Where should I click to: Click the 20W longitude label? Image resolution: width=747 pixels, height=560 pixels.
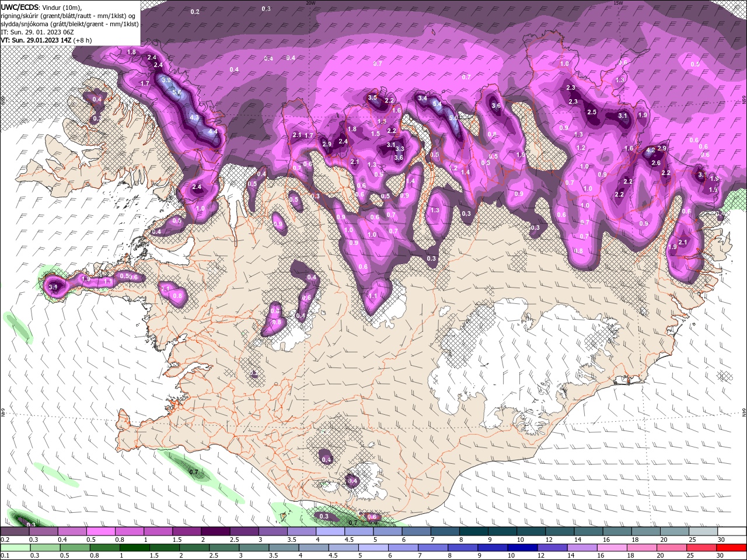coord(310,2)
